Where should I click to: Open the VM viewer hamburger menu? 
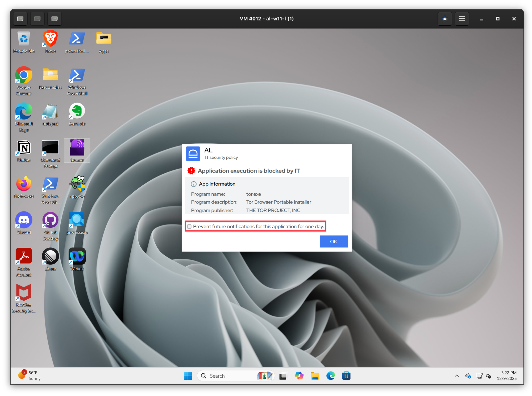coord(462,19)
